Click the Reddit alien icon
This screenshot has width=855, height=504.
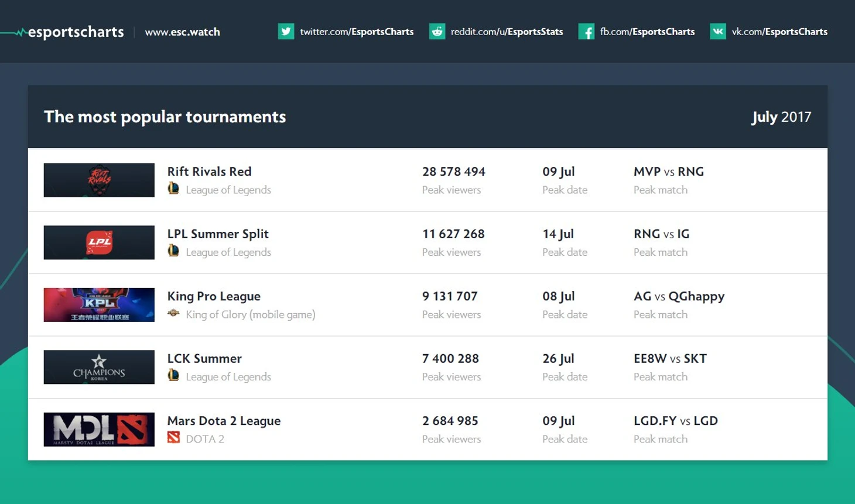click(437, 32)
